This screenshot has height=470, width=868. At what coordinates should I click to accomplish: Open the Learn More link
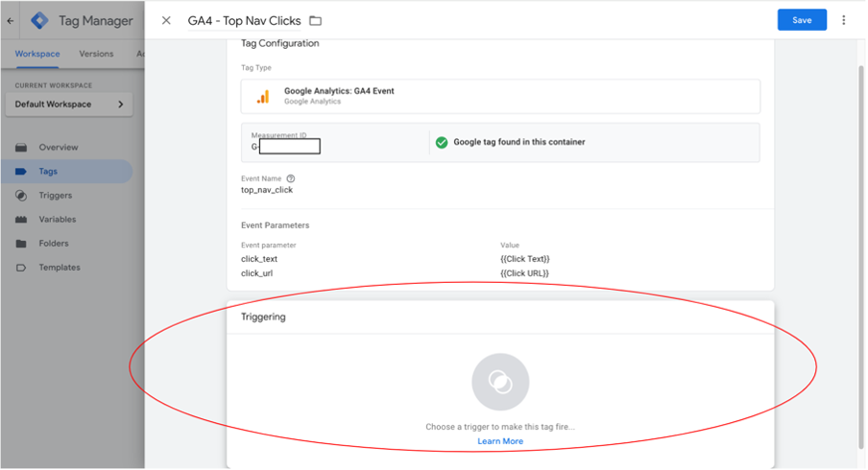(x=500, y=441)
